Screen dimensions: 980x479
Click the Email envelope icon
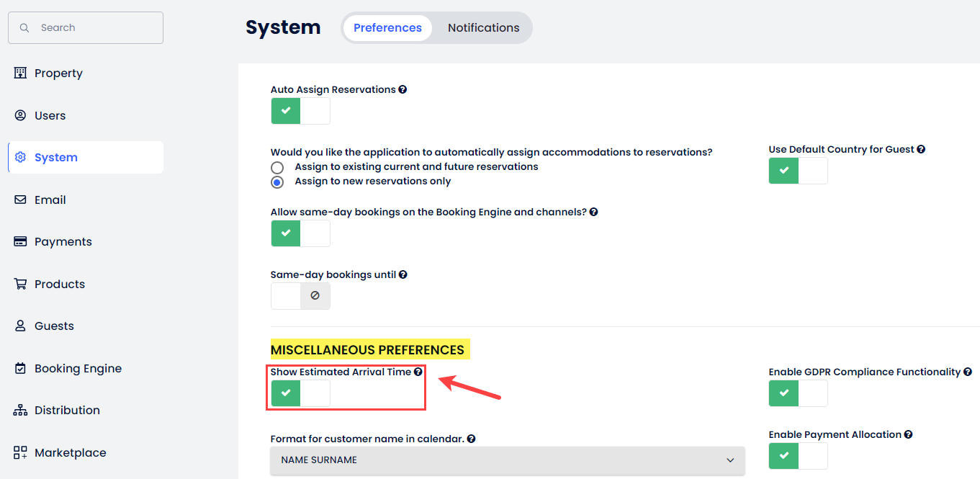(x=20, y=200)
